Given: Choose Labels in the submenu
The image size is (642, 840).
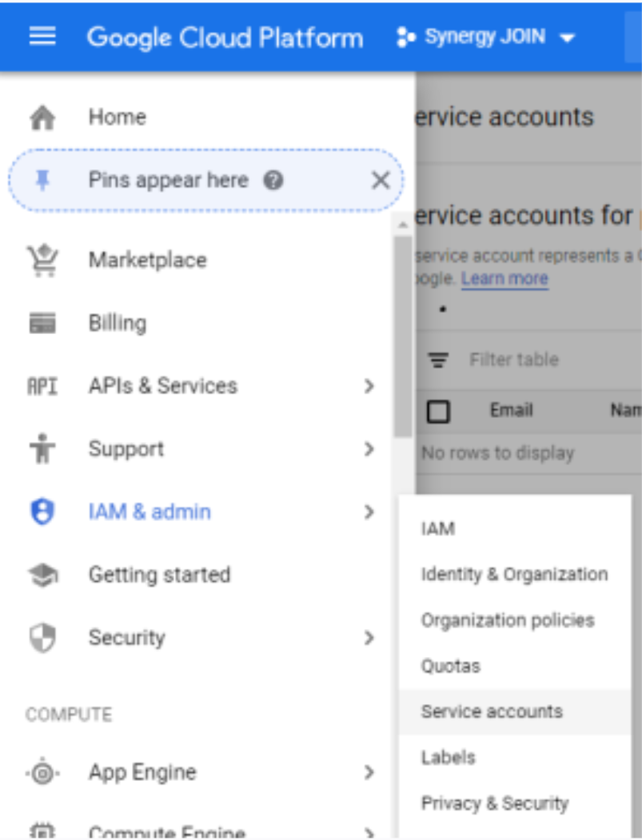Looking at the screenshot, I should click(x=515, y=758).
